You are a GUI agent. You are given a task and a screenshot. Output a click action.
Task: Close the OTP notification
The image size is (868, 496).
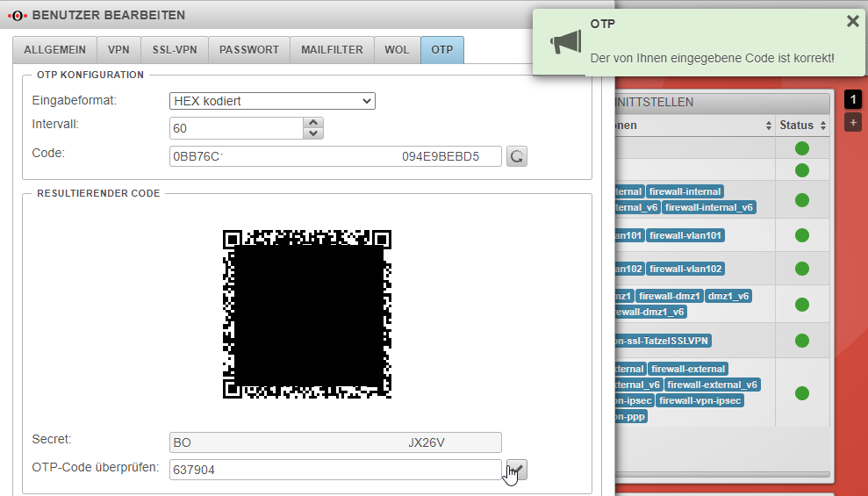click(852, 21)
